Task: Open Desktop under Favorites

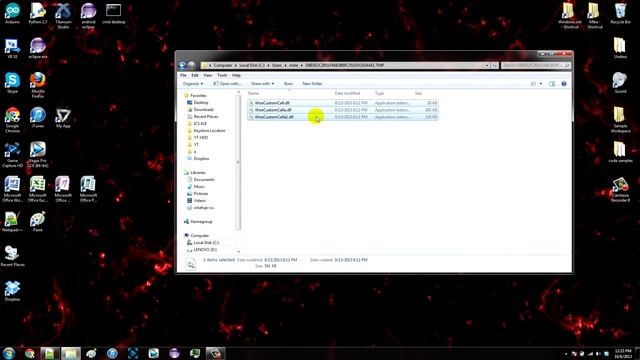Action: [x=200, y=102]
